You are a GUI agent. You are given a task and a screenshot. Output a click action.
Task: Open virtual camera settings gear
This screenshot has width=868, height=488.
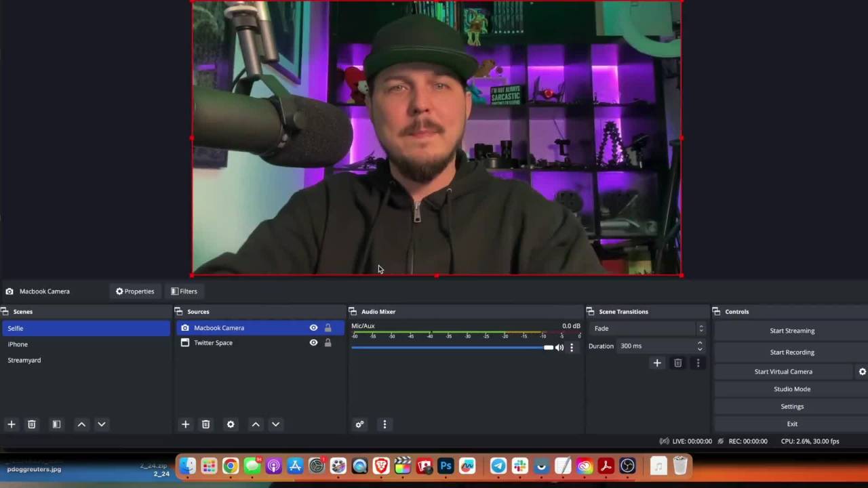tap(862, 371)
